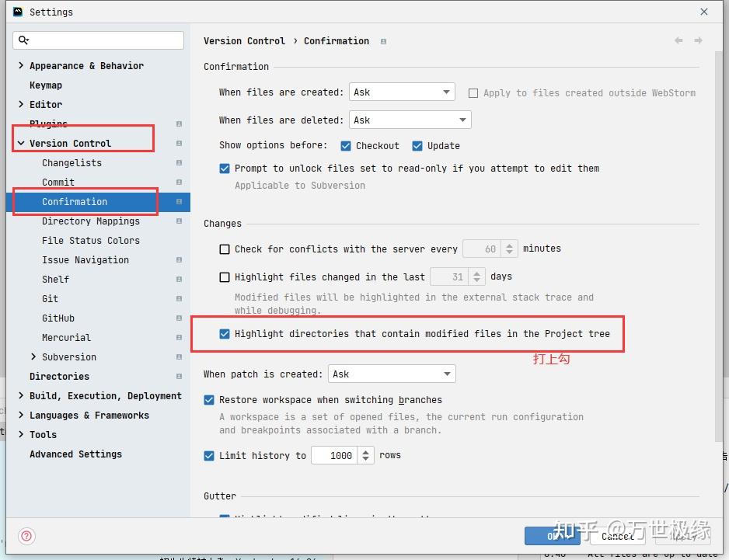Click the small icon beside Git sidebar entry
Screen dimensions: 729x560
[x=178, y=298]
